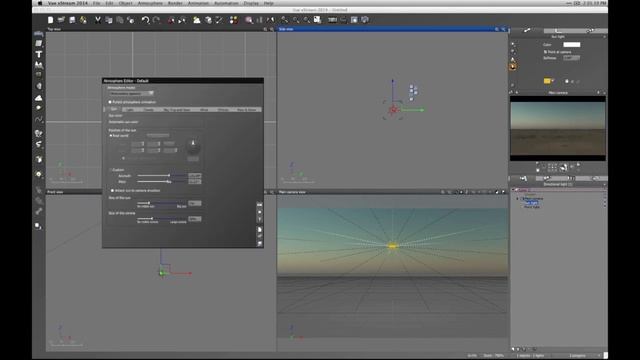Click the Azimuth value field
The height and width of the screenshot is (360, 640).
pos(195,176)
